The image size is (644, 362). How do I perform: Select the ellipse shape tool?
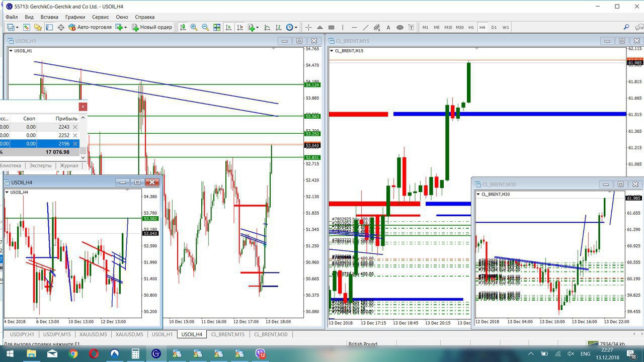point(400,27)
